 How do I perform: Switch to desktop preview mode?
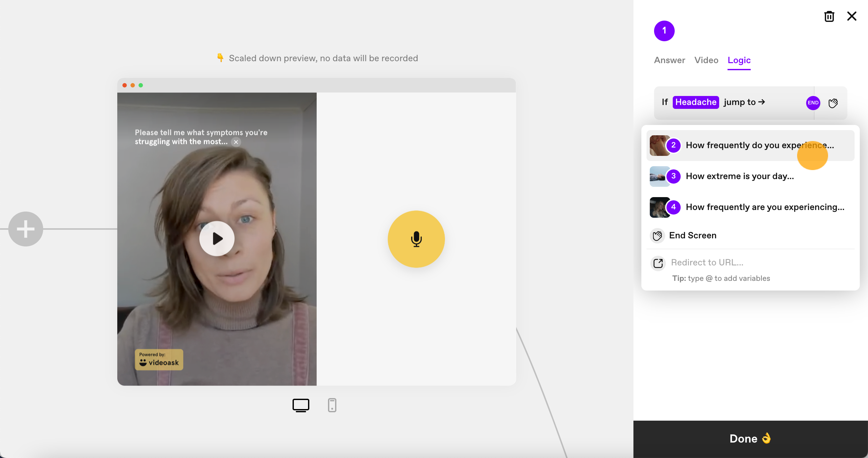[301, 405]
